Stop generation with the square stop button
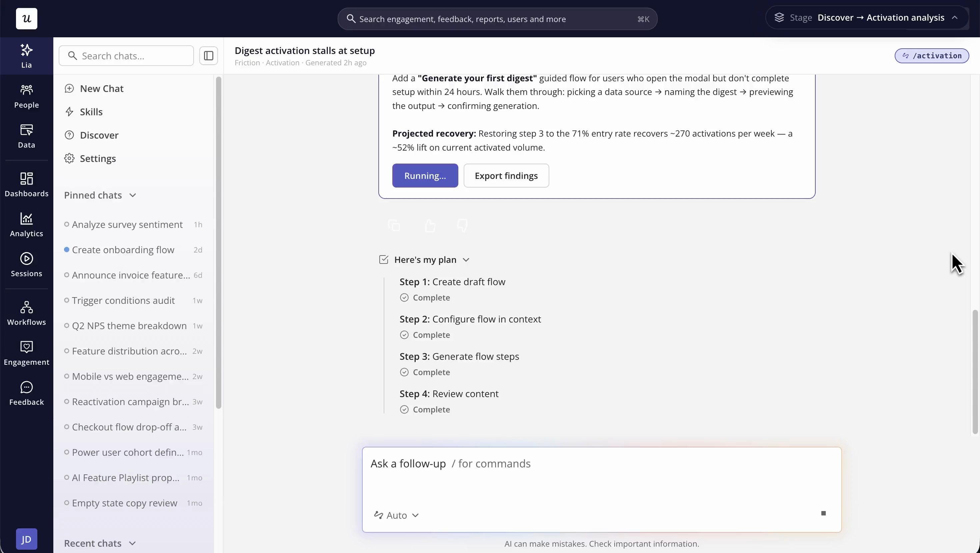This screenshot has width=980, height=553. pyautogui.click(x=823, y=513)
